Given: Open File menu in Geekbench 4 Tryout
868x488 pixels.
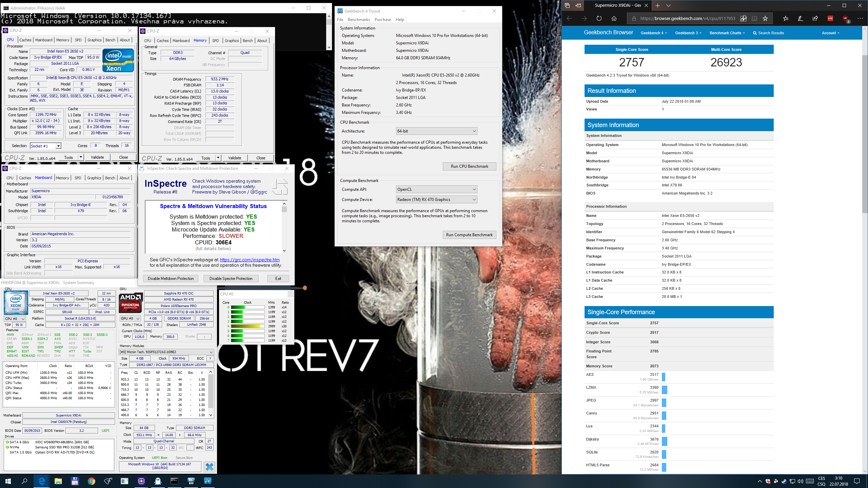Looking at the screenshot, I should 340,20.
